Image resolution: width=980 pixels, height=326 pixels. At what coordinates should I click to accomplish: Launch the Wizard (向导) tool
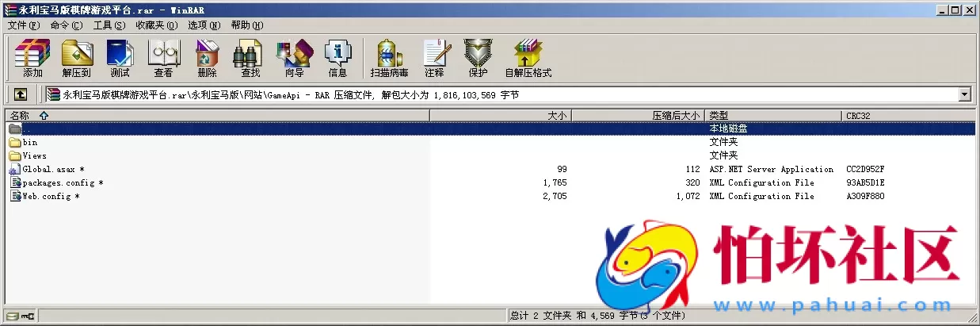pos(294,59)
